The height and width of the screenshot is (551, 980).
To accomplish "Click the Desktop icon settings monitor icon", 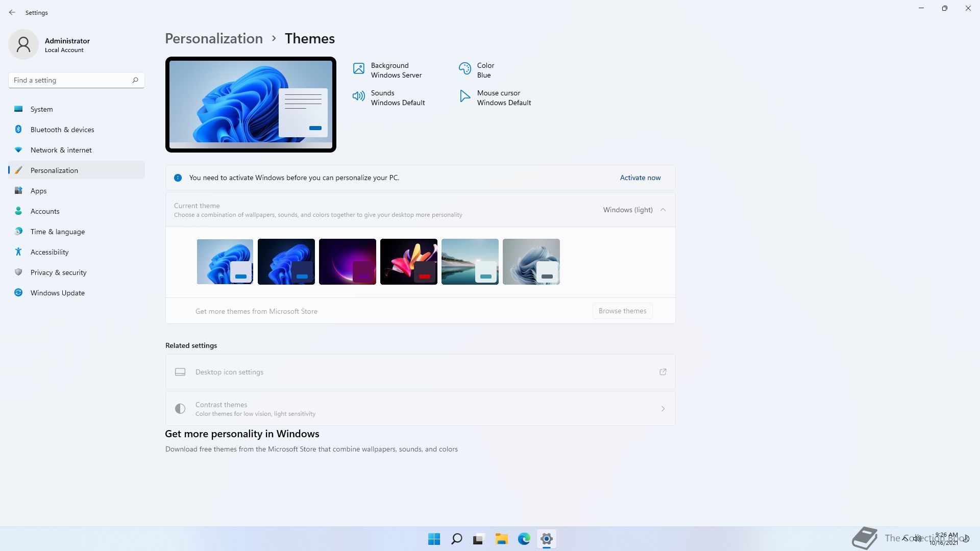I will 180,372.
